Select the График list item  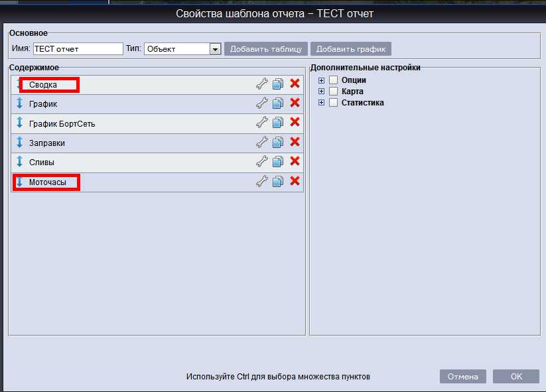point(157,104)
